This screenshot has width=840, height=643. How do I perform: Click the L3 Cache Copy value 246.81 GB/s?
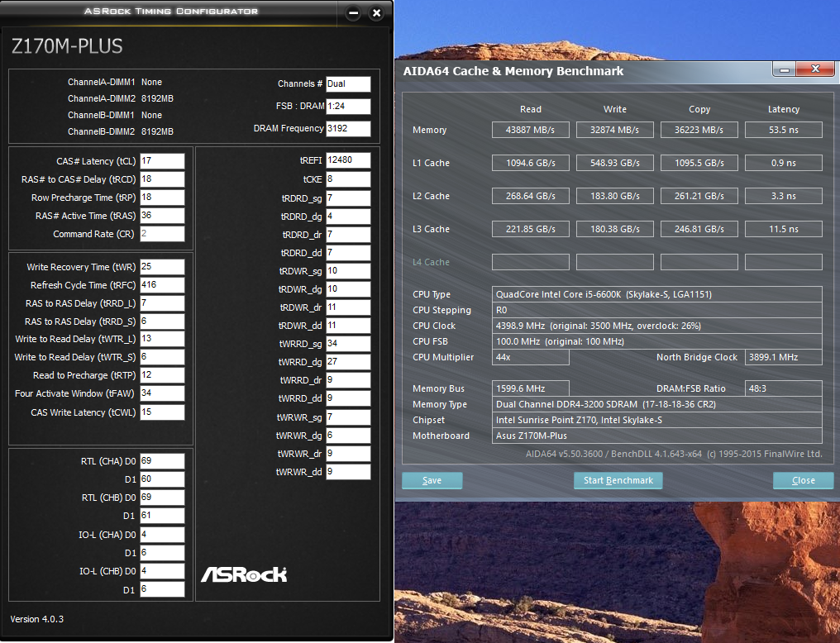(x=699, y=229)
